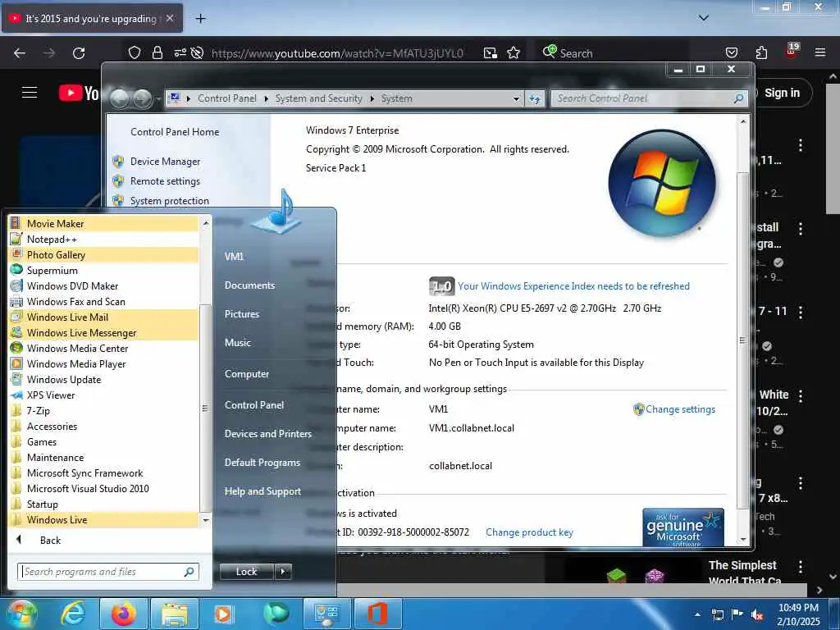
Task: Click the Lock button
Action: pyautogui.click(x=247, y=572)
